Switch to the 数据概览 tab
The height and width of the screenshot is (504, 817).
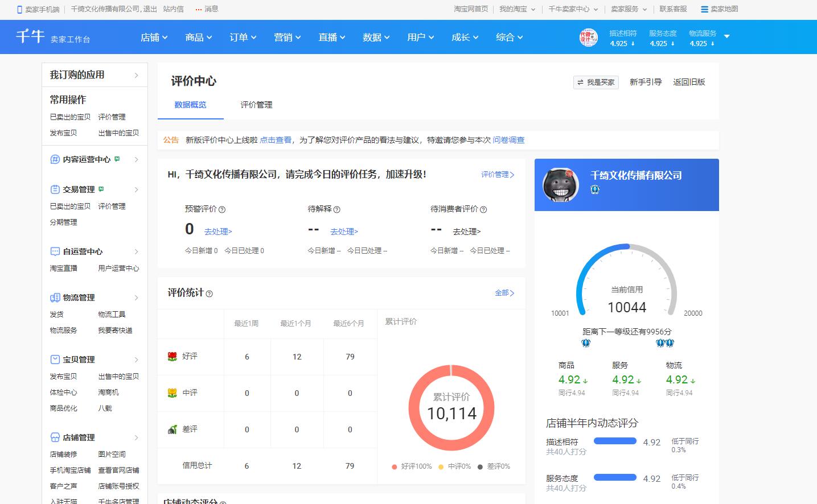pos(191,105)
